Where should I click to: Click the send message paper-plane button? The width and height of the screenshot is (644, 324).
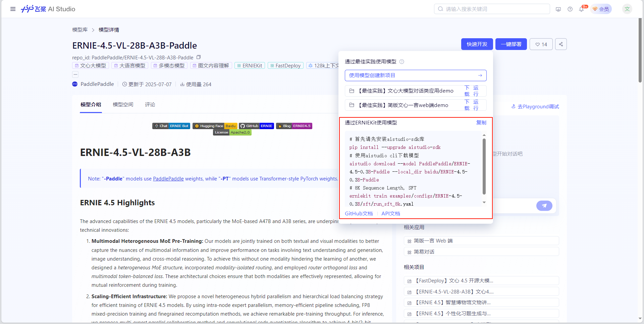(544, 206)
